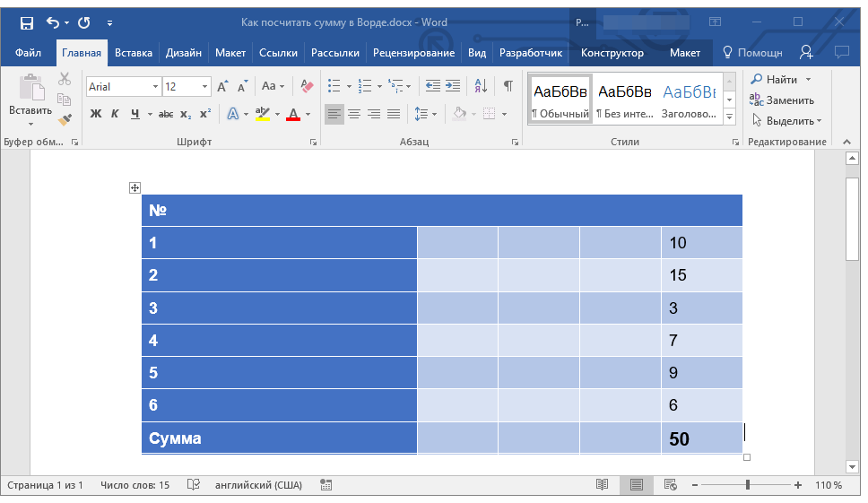Click the Cut scissors icon
Viewport: 868px width, 503px height.
click(65, 80)
